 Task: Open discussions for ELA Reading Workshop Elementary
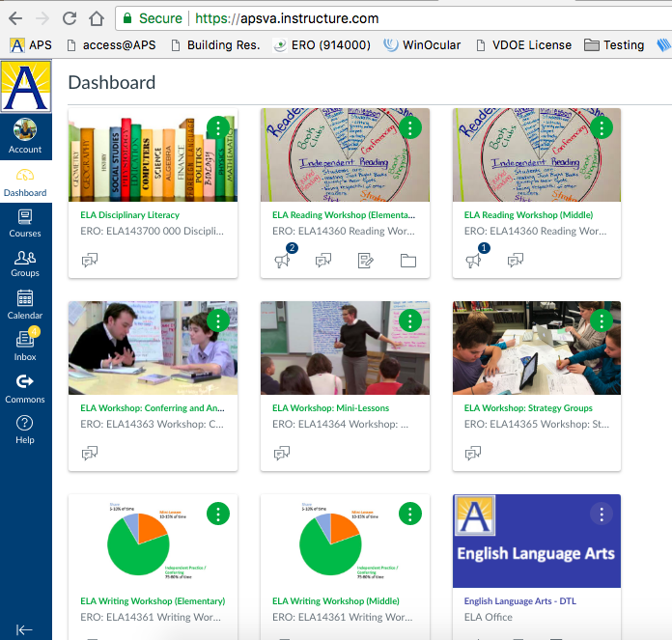click(x=323, y=260)
